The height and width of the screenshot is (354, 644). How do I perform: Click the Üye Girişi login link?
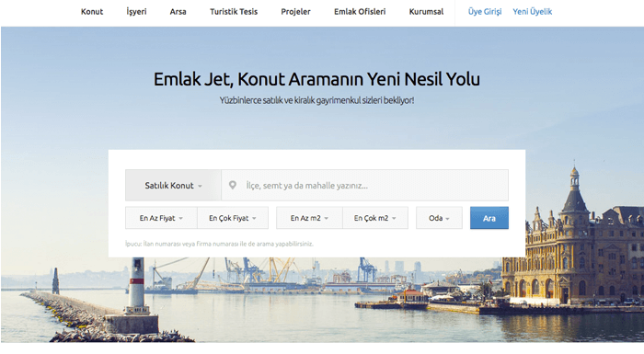click(485, 12)
